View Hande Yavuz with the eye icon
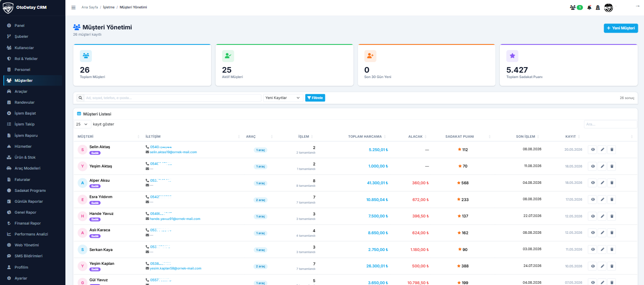The height and width of the screenshot is (285, 644). [592, 216]
